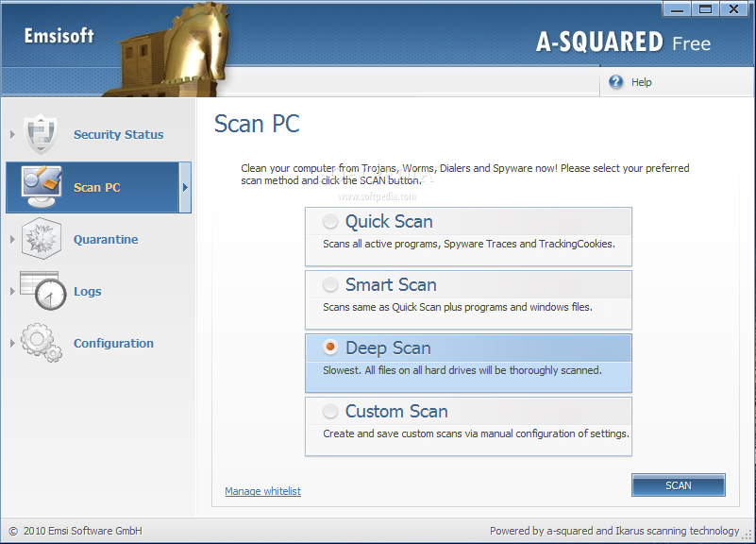Viewport: 756px width, 544px height.
Task: Click the blue Help question mark icon
Action: pos(616,82)
